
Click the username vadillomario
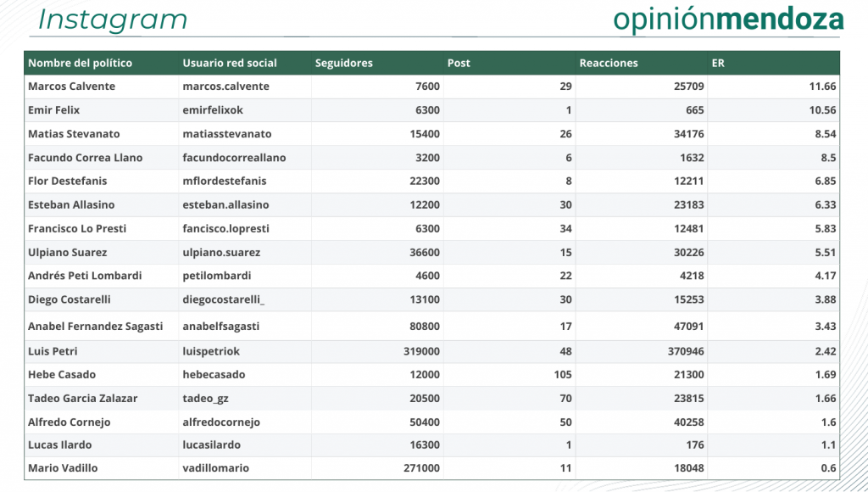[216, 468]
